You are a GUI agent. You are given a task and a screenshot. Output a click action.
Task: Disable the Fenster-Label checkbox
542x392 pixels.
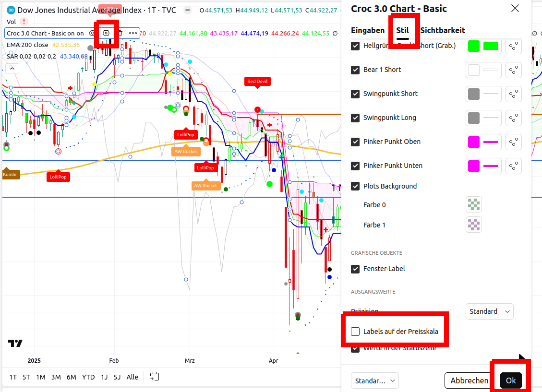click(x=355, y=269)
